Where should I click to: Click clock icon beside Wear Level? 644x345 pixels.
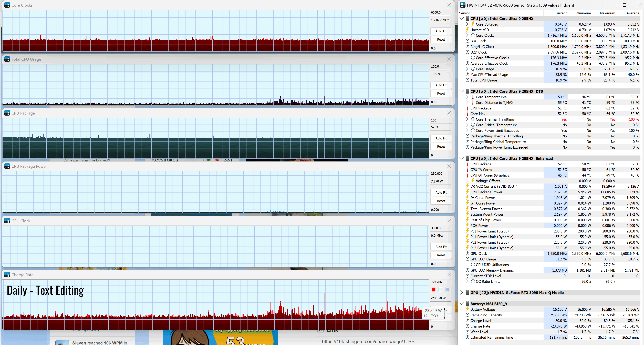coord(467,332)
